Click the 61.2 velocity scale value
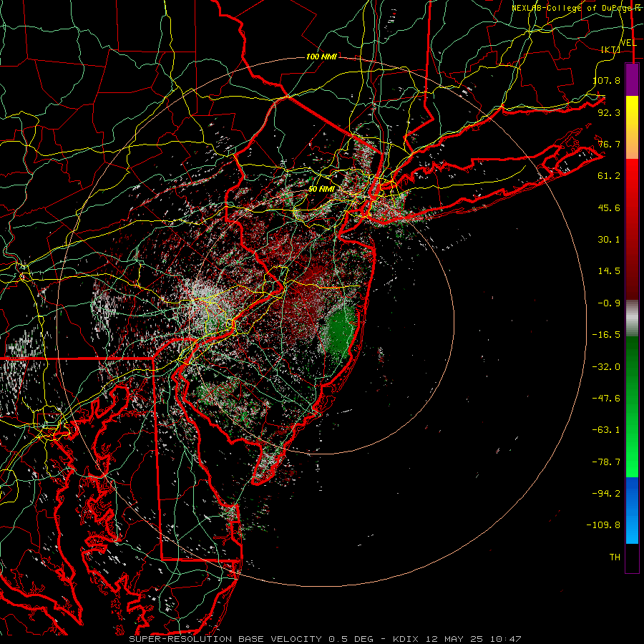 609,176
